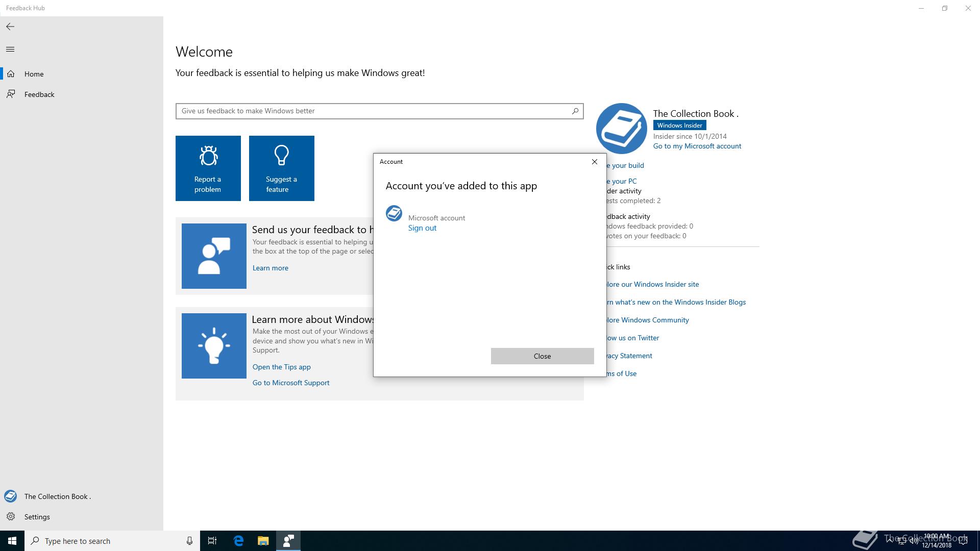Image resolution: width=980 pixels, height=551 pixels.
Task: Click Sign out in the Account dialog
Action: (x=422, y=228)
